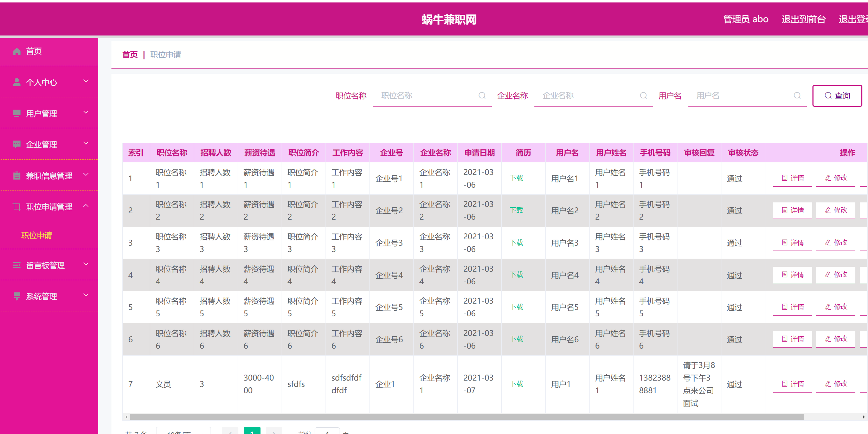868x434 pixels.
Task: Click 下载 resume link in row 7
Action: coord(516,384)
